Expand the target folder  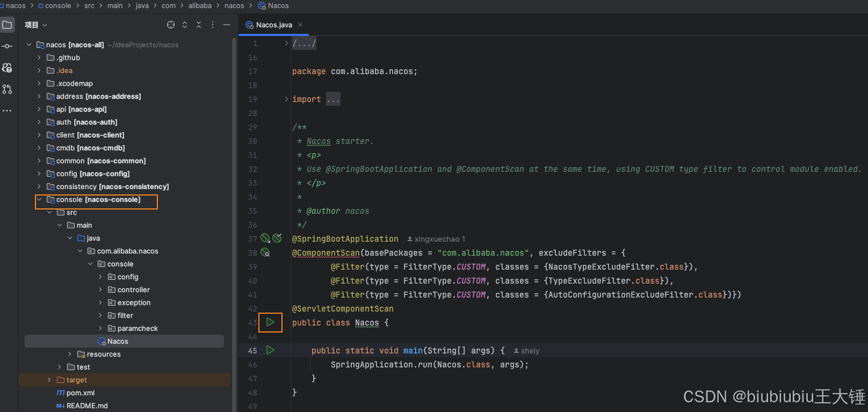tap(49, 380)
